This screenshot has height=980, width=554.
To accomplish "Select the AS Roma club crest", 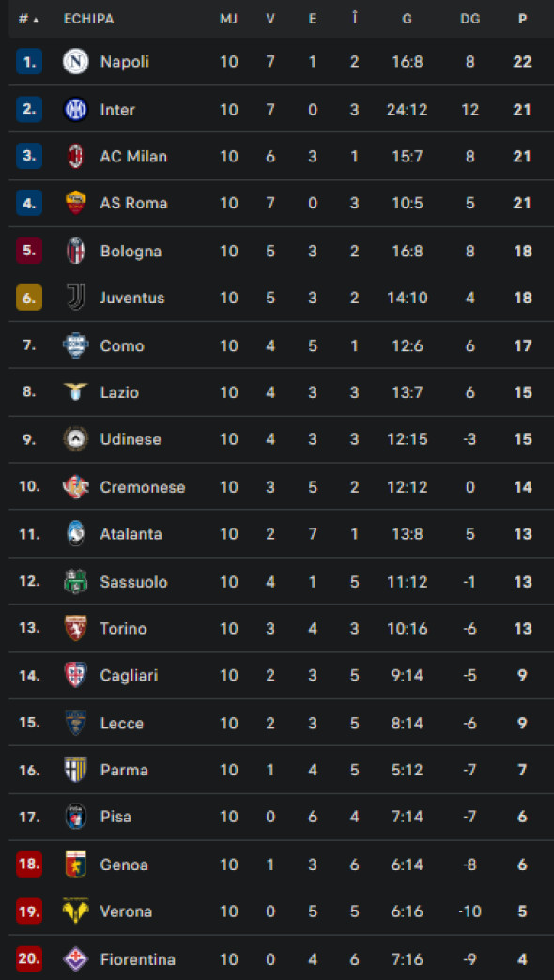I will coord(77,204).
